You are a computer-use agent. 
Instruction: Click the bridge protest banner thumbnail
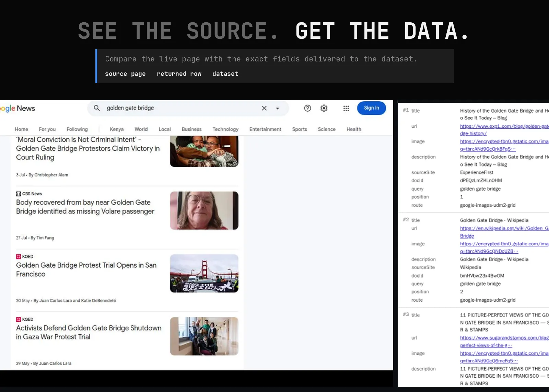204,273
